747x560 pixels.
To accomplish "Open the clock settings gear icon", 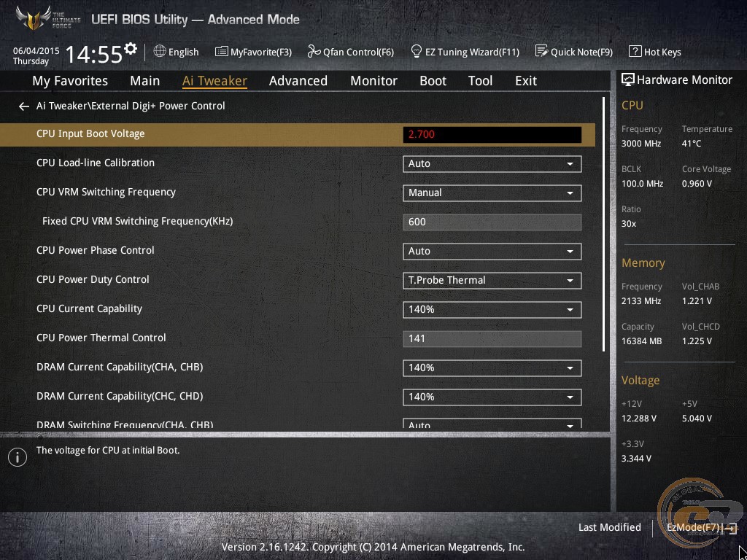I will 130,49.
